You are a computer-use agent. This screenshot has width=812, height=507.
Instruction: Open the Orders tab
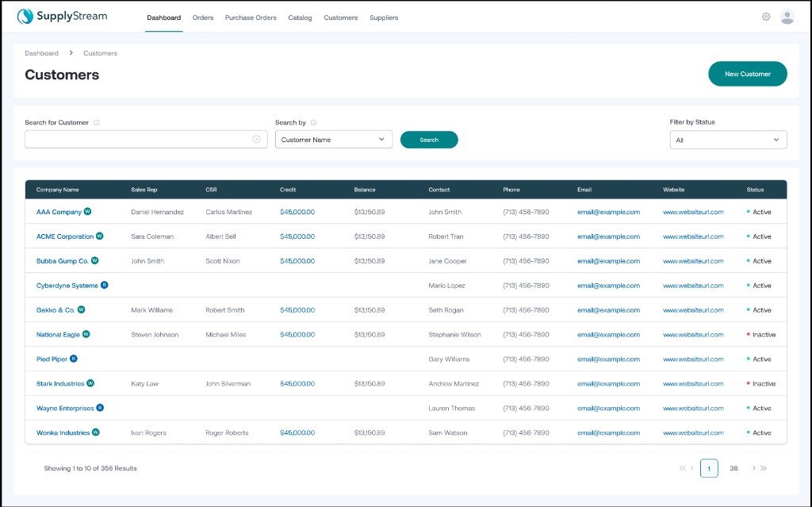[203, 17]
